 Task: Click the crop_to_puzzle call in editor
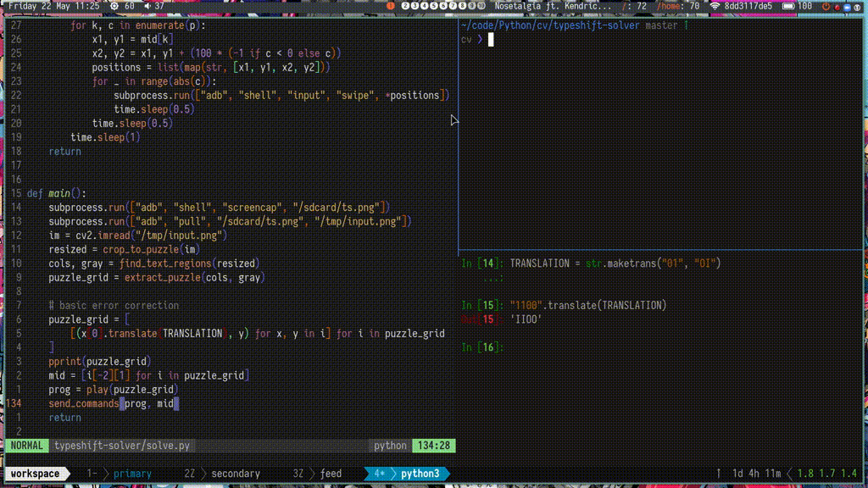coord(151,250)
